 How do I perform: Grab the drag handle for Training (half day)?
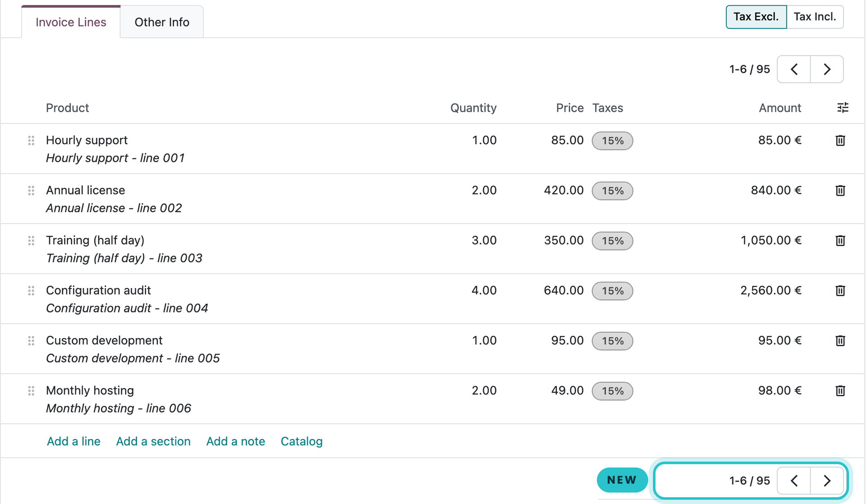[x=31, y=241]
